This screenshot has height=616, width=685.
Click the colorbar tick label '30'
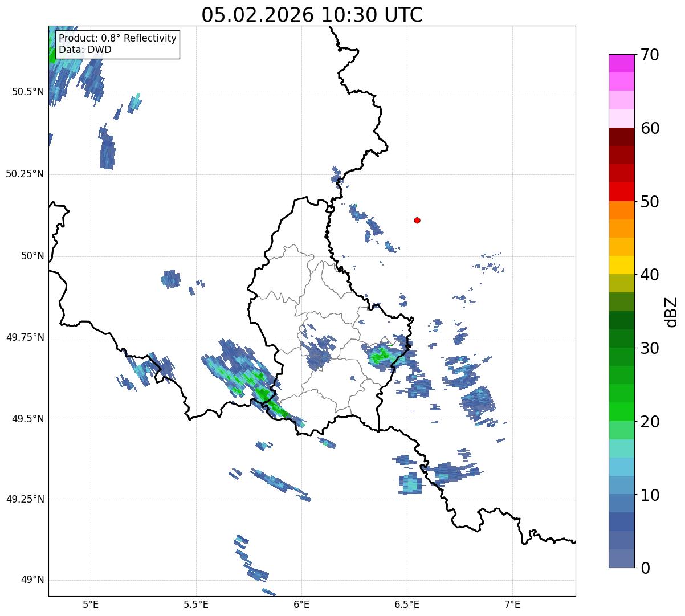pyautogui.click(x=650, y=348)
